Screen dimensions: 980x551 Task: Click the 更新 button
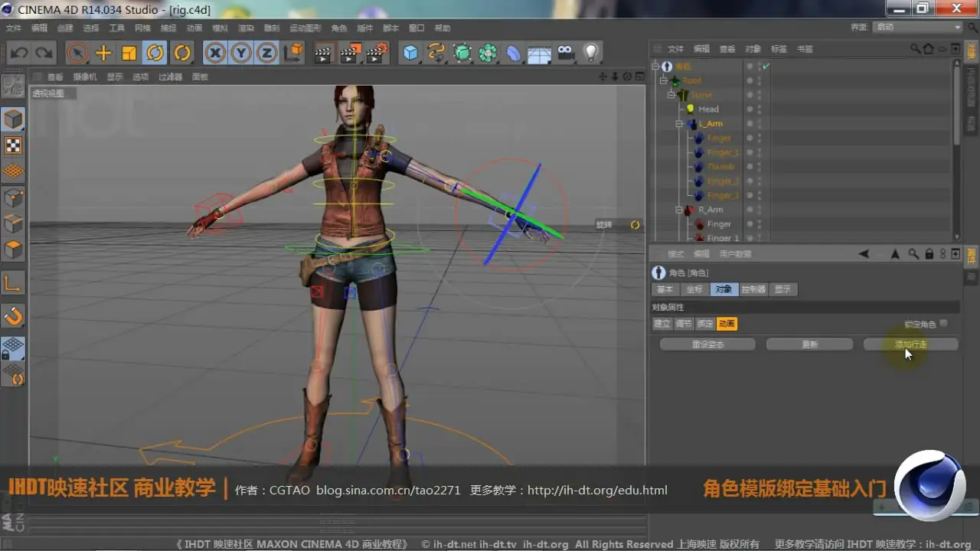[x=810, y=344]
